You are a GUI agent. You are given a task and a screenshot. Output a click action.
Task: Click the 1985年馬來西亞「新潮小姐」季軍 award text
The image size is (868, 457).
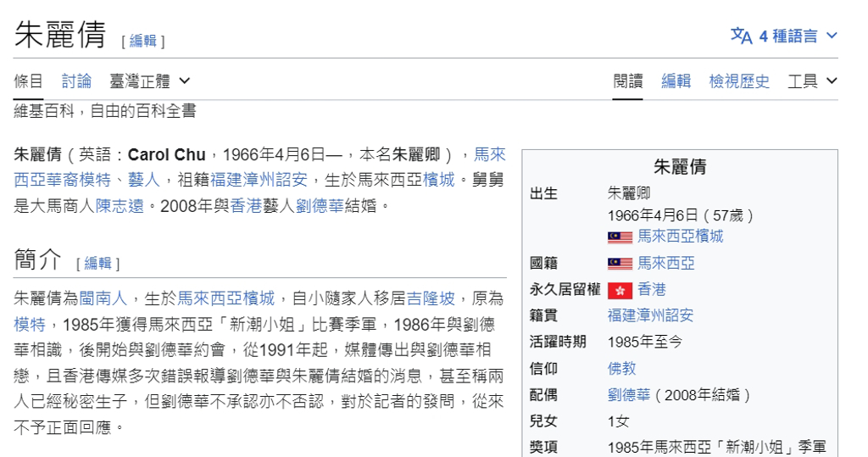717,448
